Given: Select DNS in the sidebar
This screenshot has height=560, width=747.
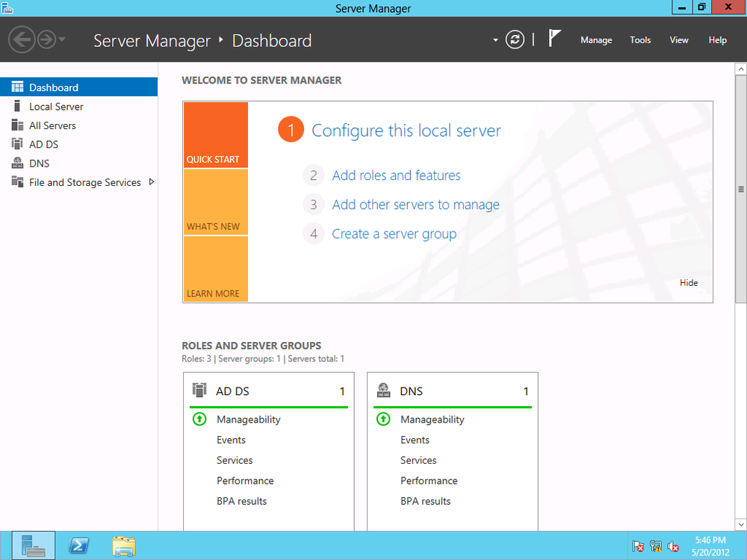Looking at the screenshot, I should [x=78, y=164].
